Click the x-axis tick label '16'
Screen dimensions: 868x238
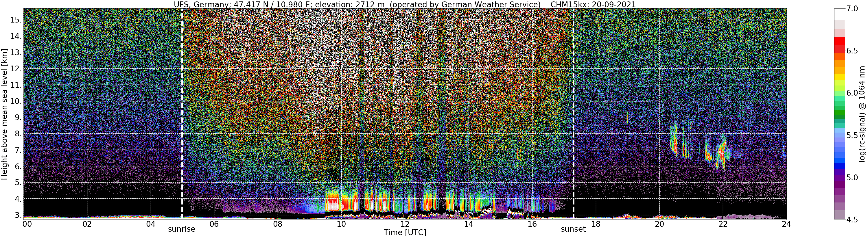click(532, 224)
